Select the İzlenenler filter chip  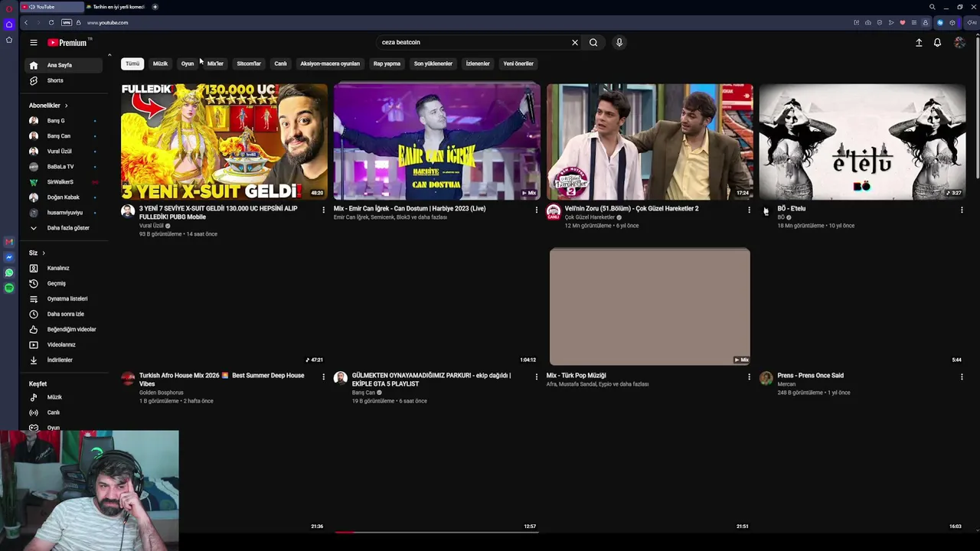click(x=478, y=64)
